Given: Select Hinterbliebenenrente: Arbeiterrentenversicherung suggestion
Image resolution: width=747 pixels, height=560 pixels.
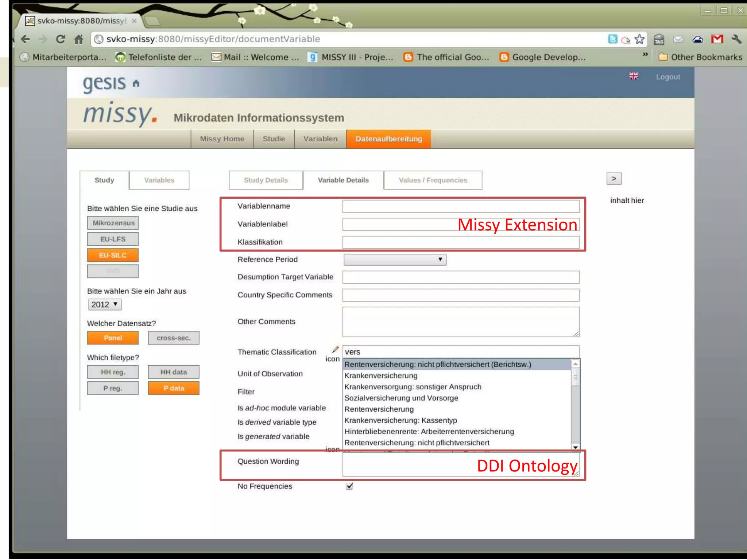Looking at the screenshot, I should tap(457, 432).
